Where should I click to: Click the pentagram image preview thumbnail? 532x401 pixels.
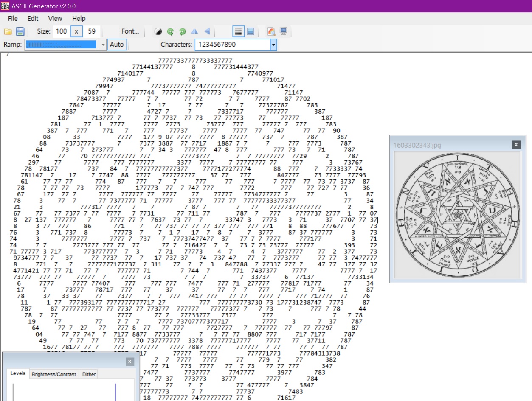click(458, 215)
